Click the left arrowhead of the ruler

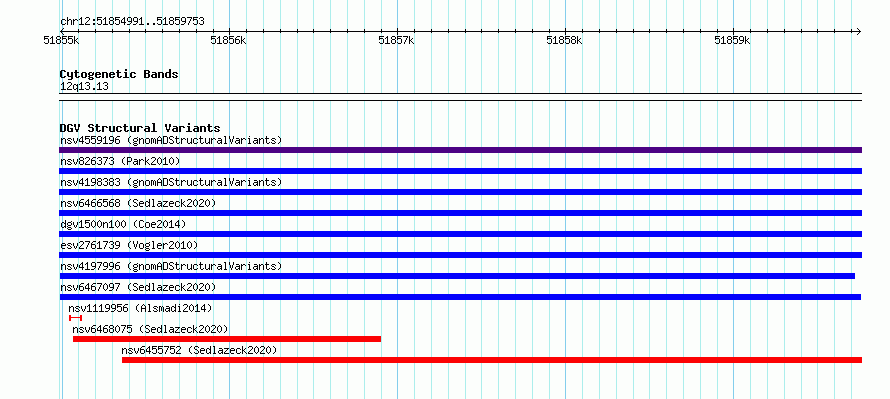62,31
